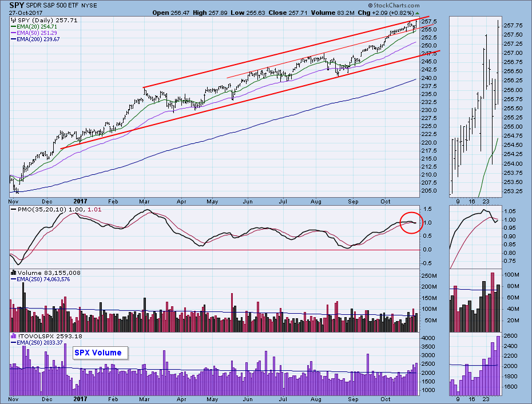Select the EMA(20) 254.71 legend entry
532x404 pixels.
point(37,27)
